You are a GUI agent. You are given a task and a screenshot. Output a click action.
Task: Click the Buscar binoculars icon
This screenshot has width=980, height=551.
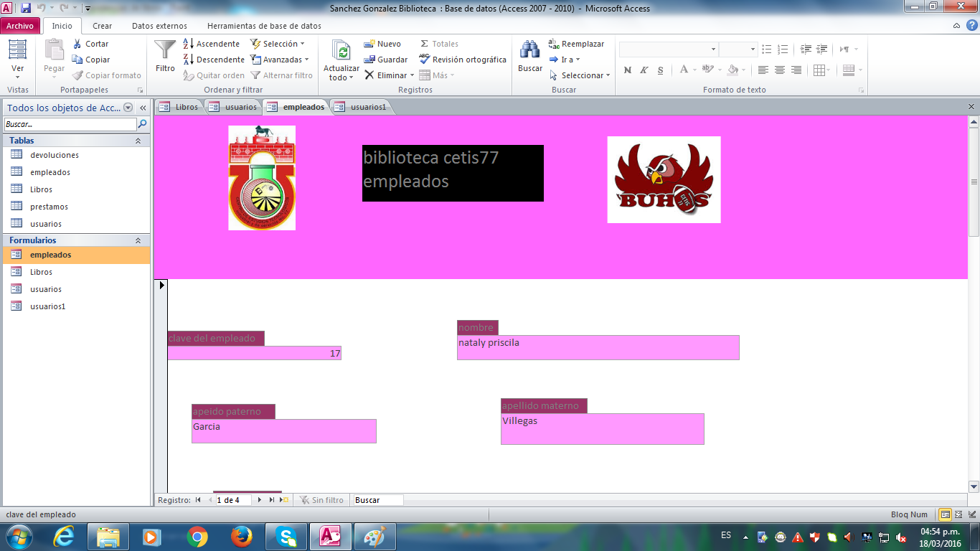[529, 50]
